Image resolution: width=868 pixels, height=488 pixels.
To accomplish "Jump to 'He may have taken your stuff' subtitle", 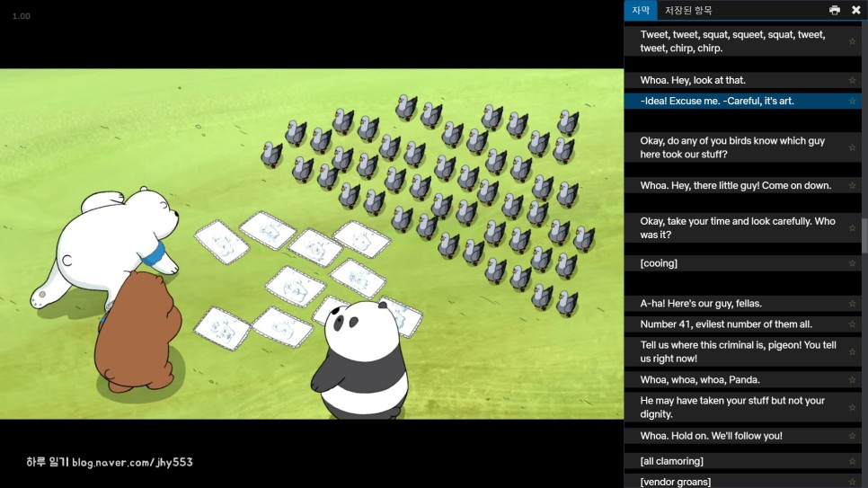I will click(x=742, y=407).
